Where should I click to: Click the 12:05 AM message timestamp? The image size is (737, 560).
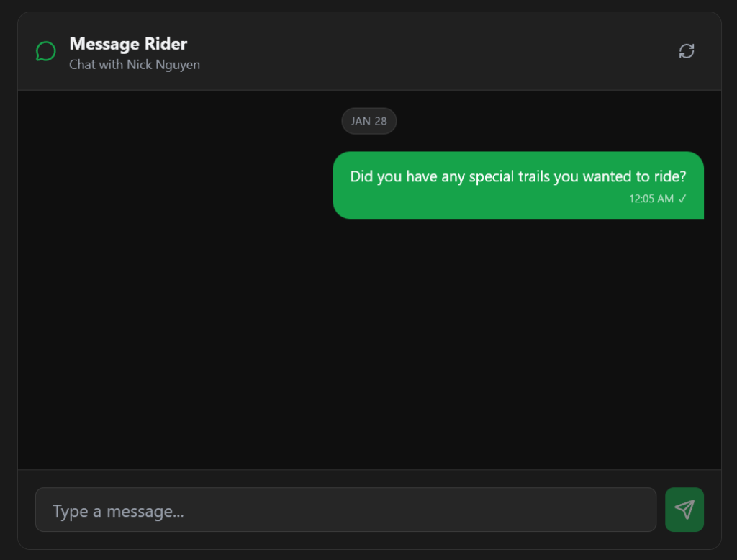click(651, 199)
